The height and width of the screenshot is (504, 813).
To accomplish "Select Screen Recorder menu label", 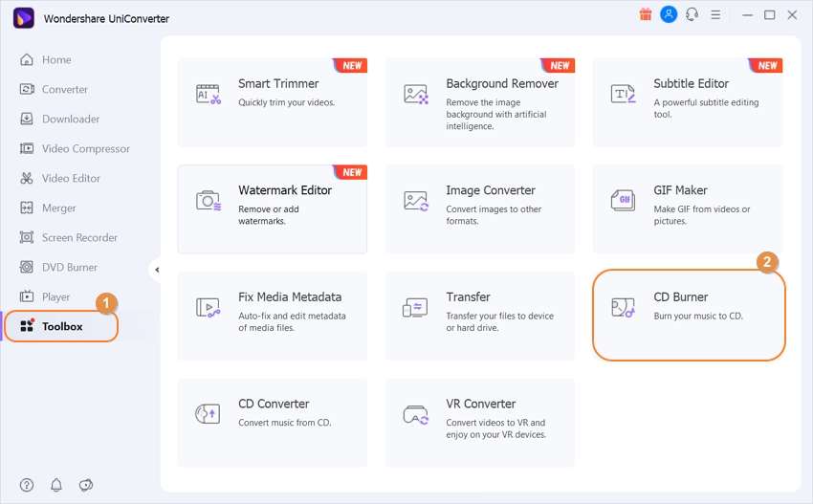I will (79, 237).
